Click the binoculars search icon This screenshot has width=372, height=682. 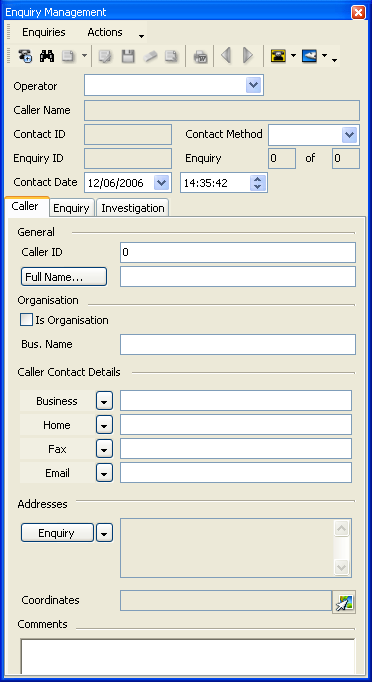47,56
